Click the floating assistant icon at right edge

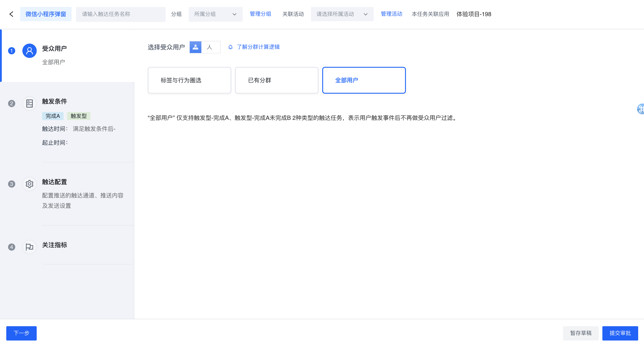point(640,109)
